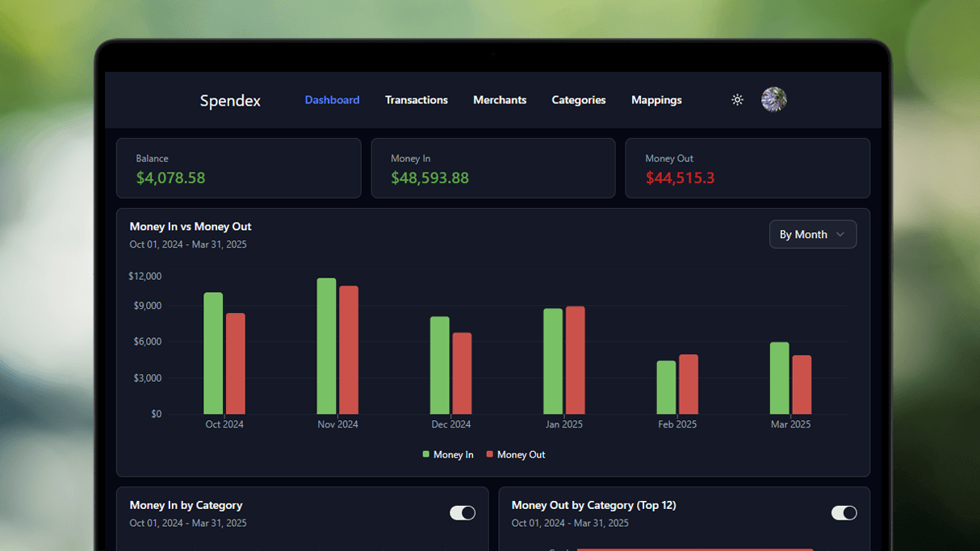
Task: Navigate to Merchants
Action: tap(500, 100)
